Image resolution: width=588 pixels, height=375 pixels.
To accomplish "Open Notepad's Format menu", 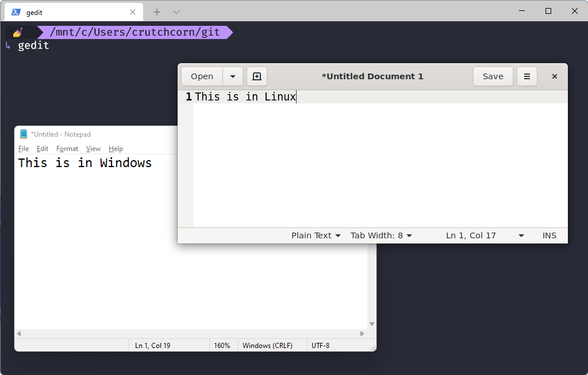I will click(67, 148).
